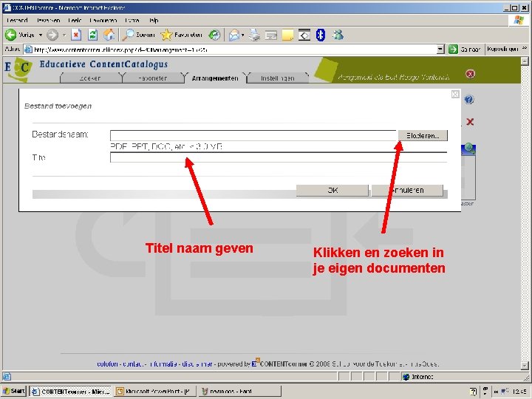Click the Windows flag logo icon
Image resolution: width=532 pixels, height=399 pixels.
(x=519, y=20)
